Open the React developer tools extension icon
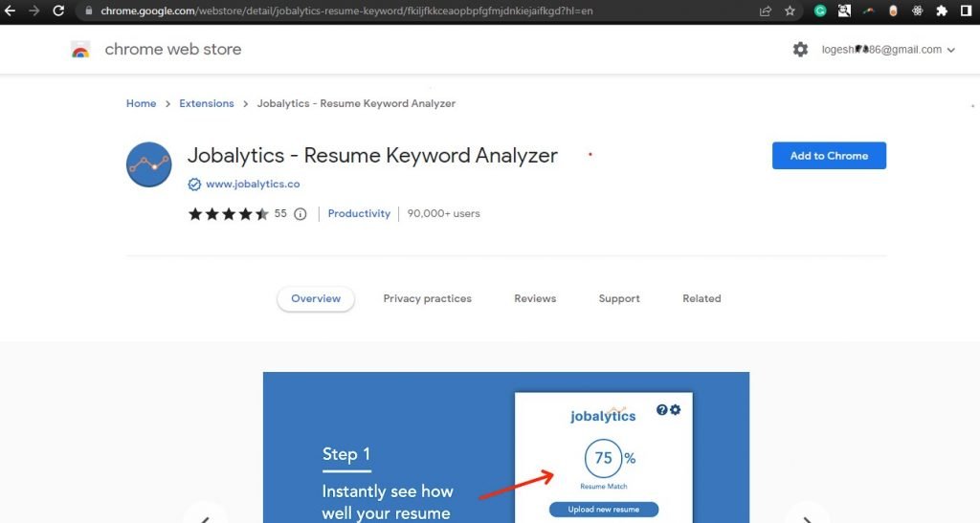Image resolution: width=980 pixels, height=523 pixels. coord(917,11)
